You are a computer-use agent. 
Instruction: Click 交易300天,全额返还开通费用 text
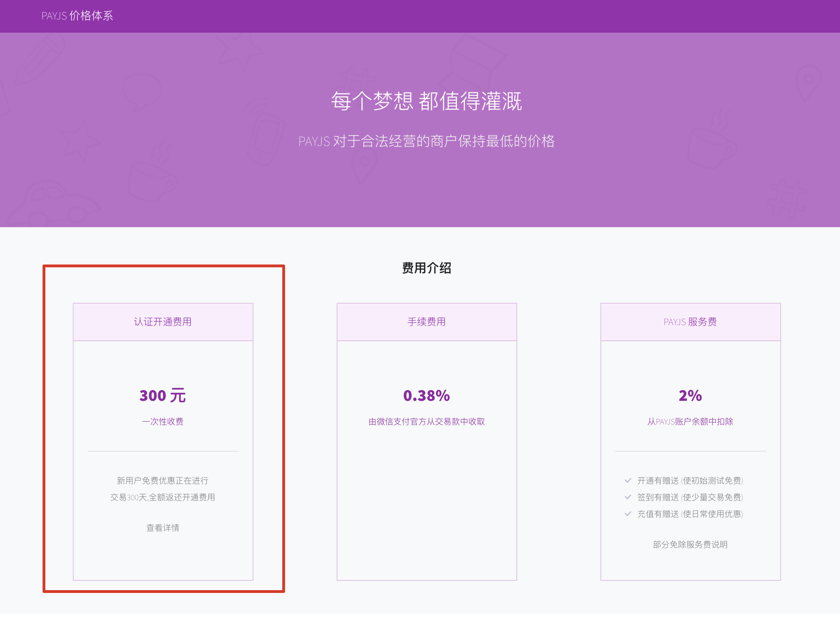(x=162, y=497)
